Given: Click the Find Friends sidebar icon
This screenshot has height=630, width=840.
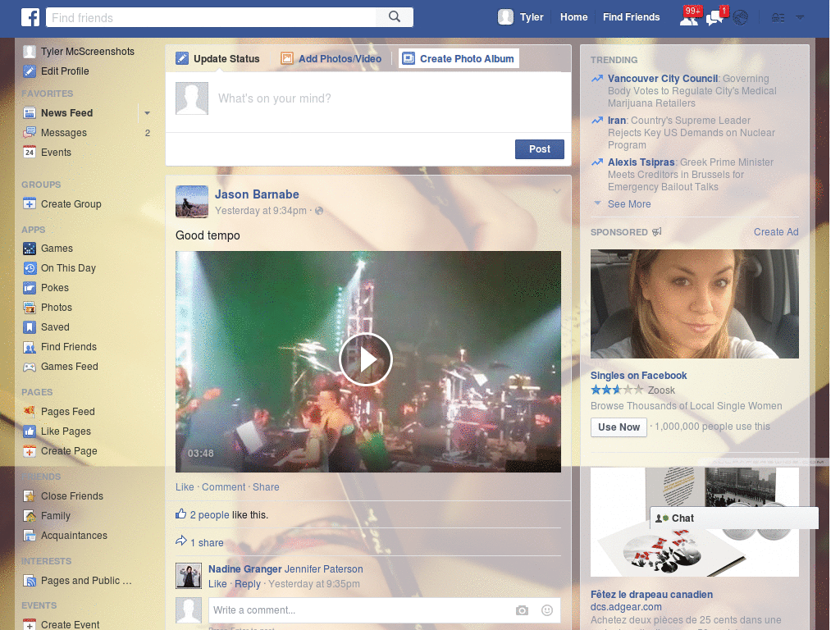Looking at the screenshot, I should (x=30, y=347).
